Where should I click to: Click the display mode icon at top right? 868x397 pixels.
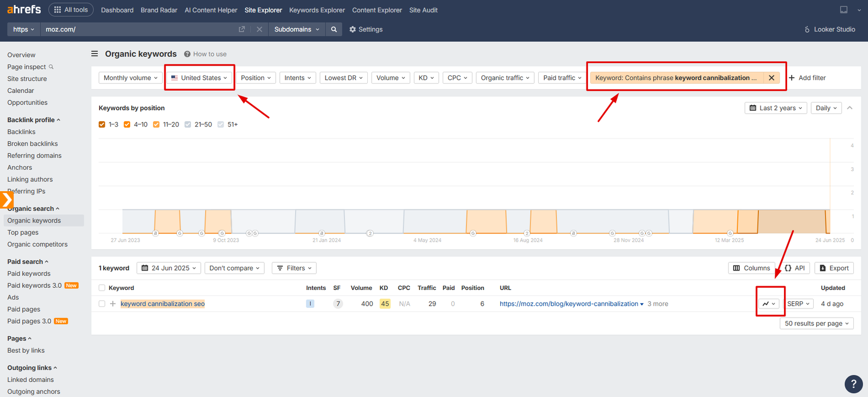(844, 10)
